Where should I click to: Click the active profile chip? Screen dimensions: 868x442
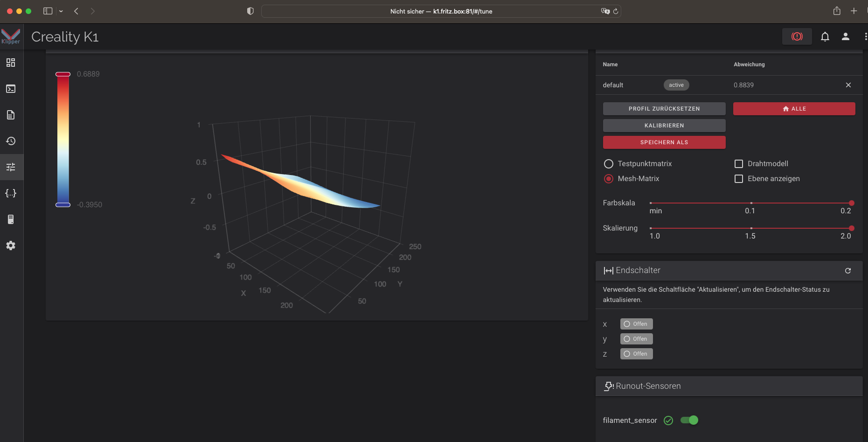pos(676,85)
